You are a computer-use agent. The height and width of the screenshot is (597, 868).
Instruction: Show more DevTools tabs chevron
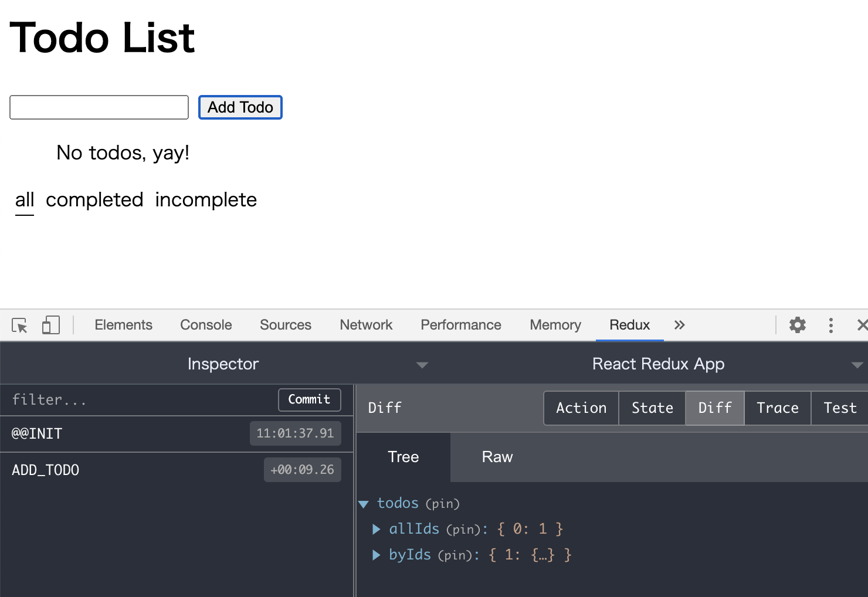[679, 325]
